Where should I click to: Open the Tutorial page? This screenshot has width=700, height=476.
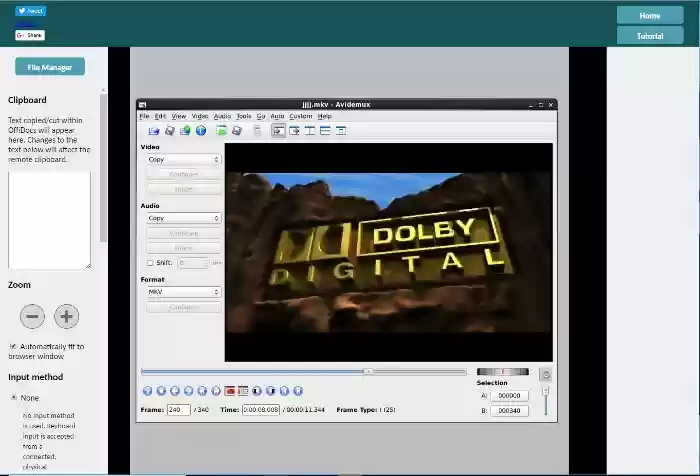pos(650,36)
